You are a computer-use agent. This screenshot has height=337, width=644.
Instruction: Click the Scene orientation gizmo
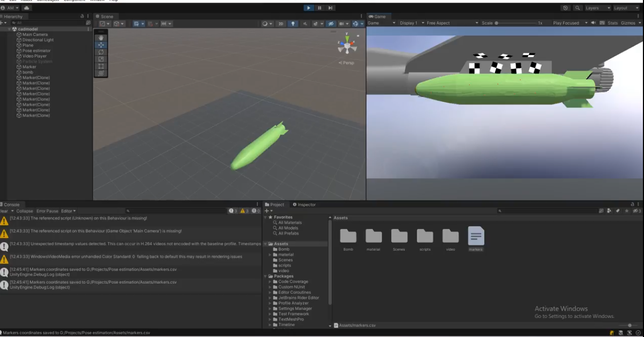[347, 45]
